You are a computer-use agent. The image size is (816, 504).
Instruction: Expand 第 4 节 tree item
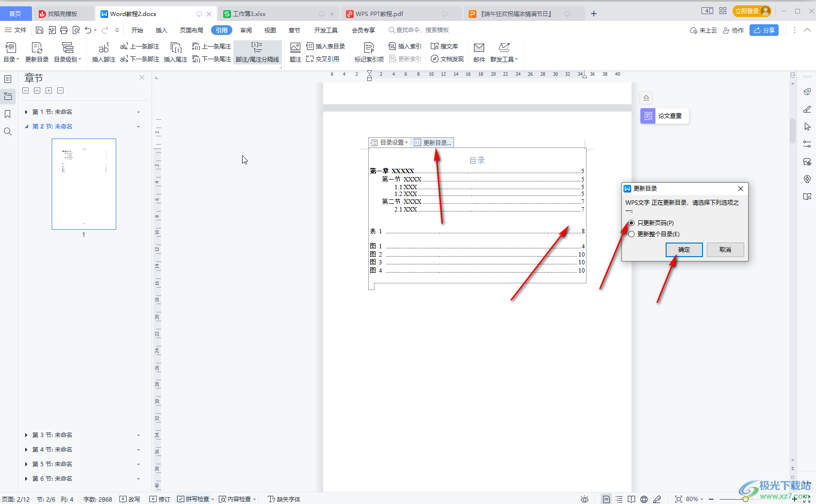[x=26, y=450]
